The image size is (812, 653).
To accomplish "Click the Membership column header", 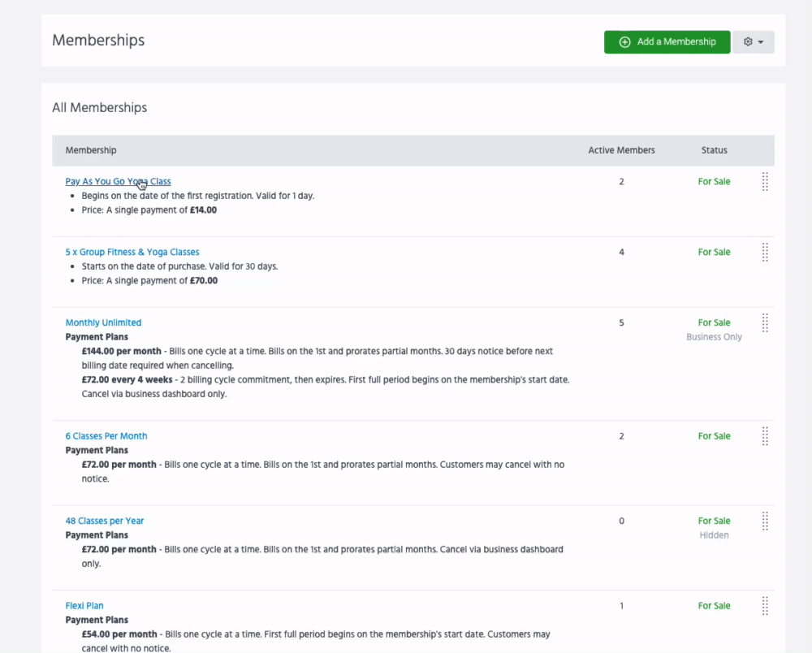I will [x=91, y=150].
